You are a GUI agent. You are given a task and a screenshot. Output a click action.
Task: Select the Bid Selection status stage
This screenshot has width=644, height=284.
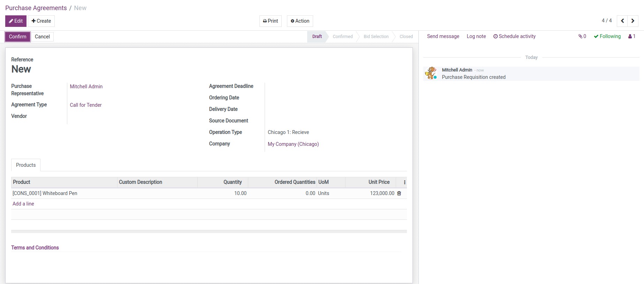pyautogui.click(x=376, y=36)
